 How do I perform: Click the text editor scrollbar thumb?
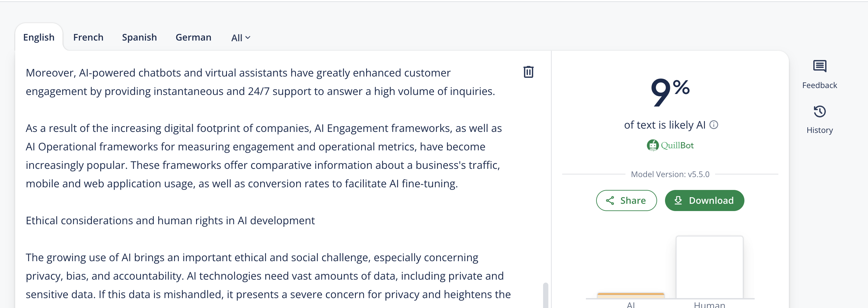point(545,295)
